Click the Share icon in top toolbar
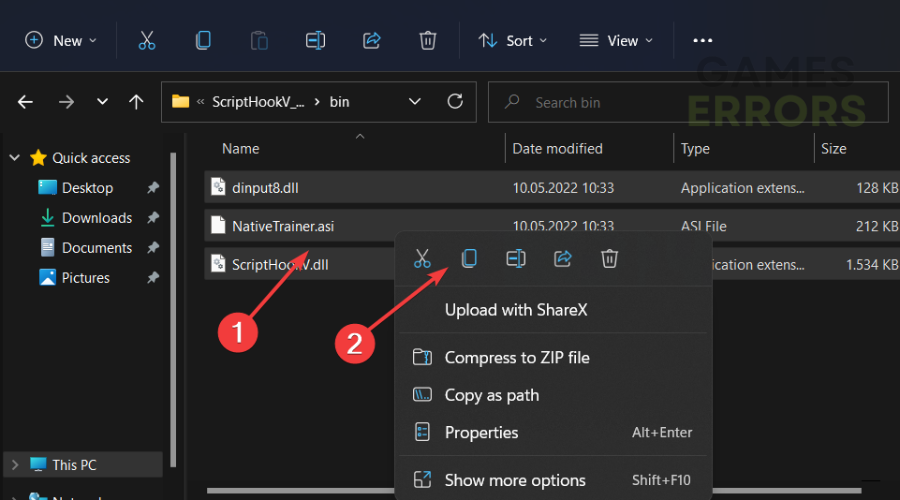The width and height of the screenshot is (900, 500). [x=371, y=40]
